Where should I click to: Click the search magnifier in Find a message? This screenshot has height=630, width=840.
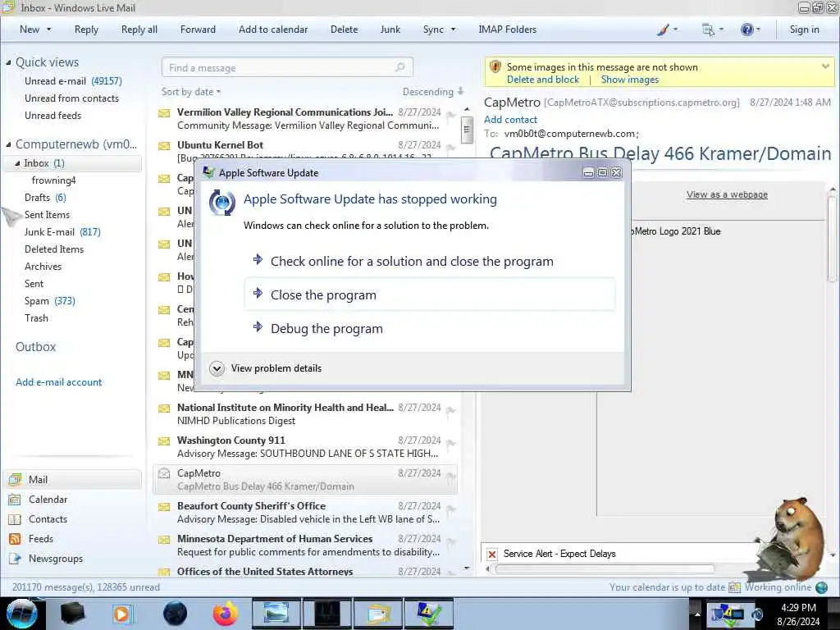399,67
